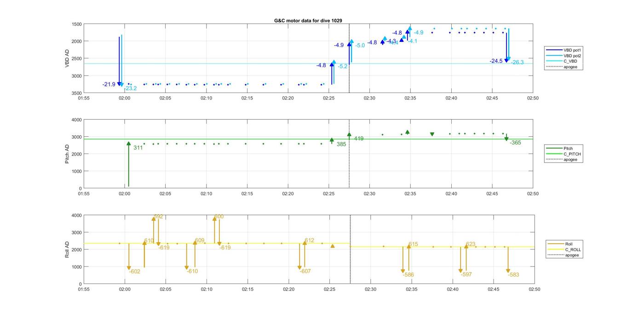Click the '385' pitch value label
This screenshot has height=319, width=644.
pos(341,144)
